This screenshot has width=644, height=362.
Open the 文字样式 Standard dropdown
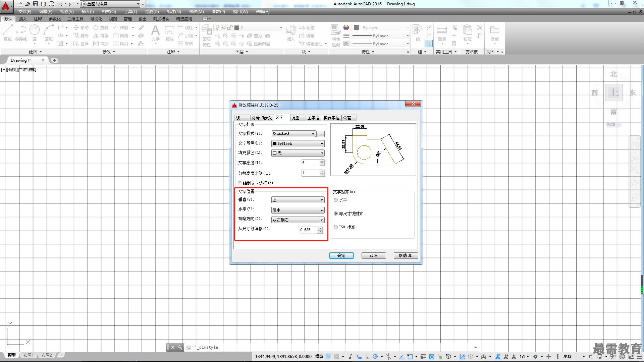293,134
